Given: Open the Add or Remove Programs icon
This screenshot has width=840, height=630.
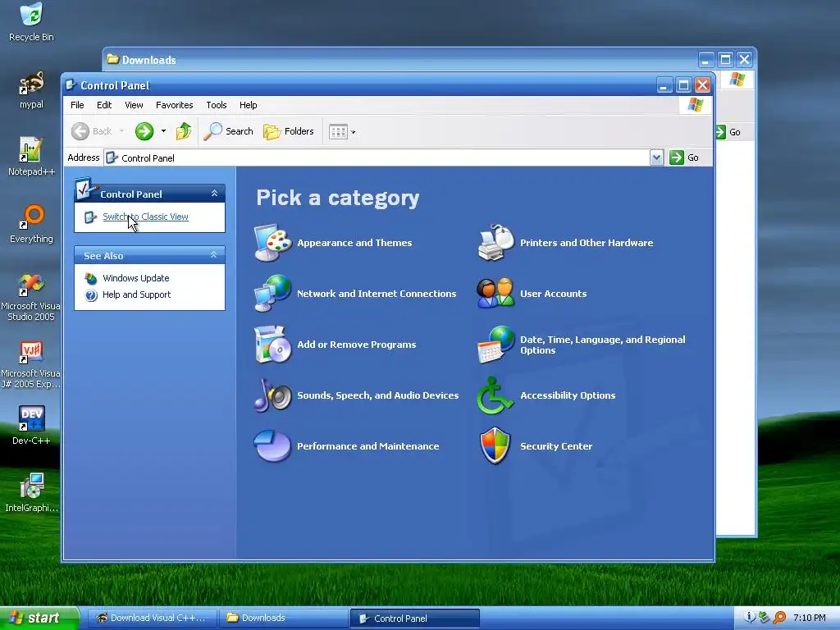Looking at the screenshot, I should (x=273, y=344).
